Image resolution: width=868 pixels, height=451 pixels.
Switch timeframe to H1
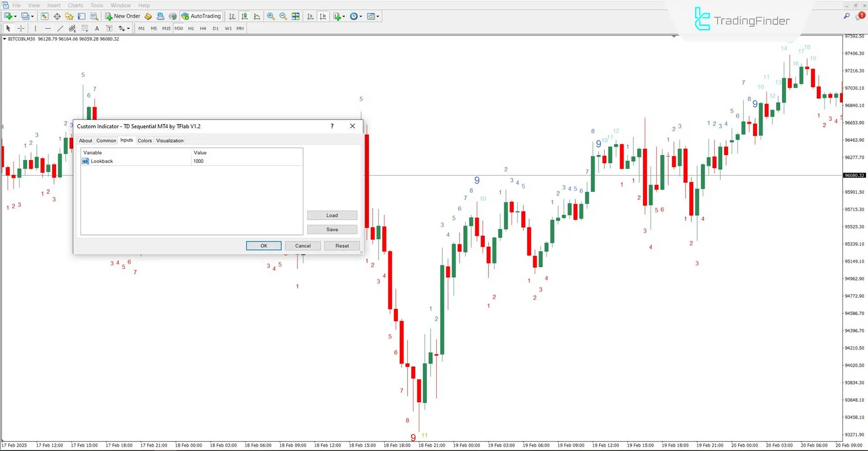191,28
